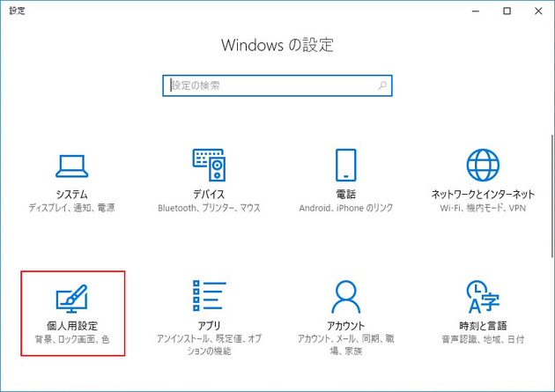The image size is (555, 392).
Task: Click the アカウント label
Action: click(346, 326)
